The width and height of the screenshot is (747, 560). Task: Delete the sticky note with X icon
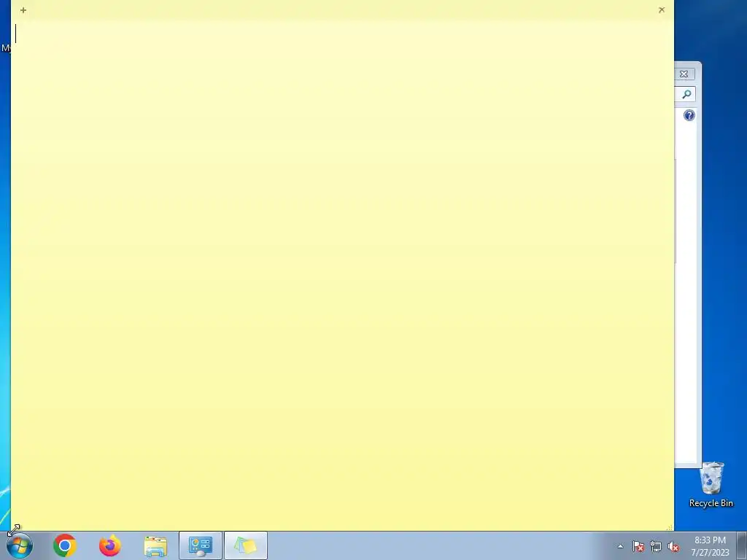click(661, 10)
